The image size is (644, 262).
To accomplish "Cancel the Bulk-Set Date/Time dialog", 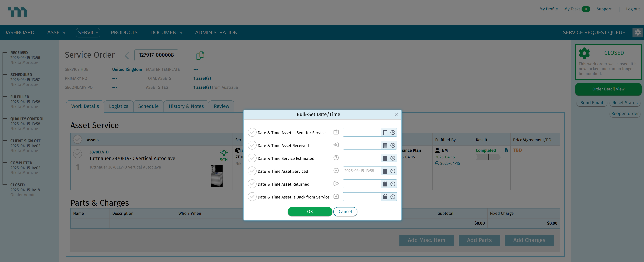I will tap(345, 212).
